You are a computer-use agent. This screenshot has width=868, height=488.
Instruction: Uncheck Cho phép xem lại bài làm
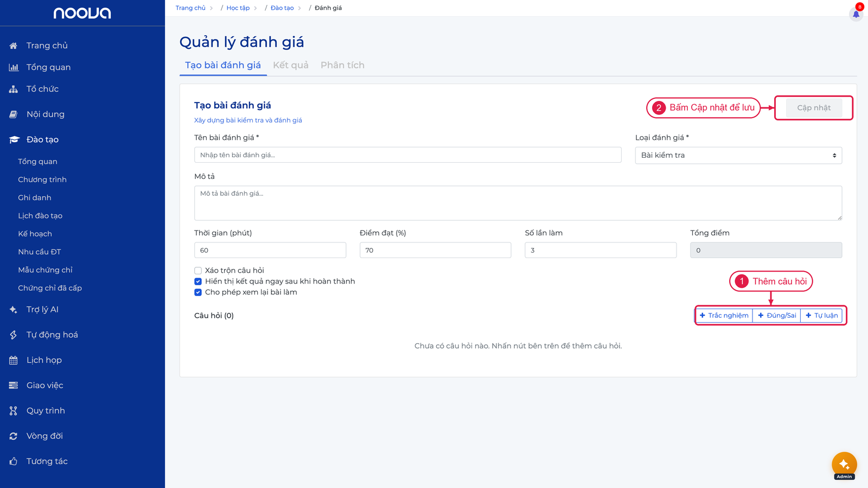coord(198,292)
